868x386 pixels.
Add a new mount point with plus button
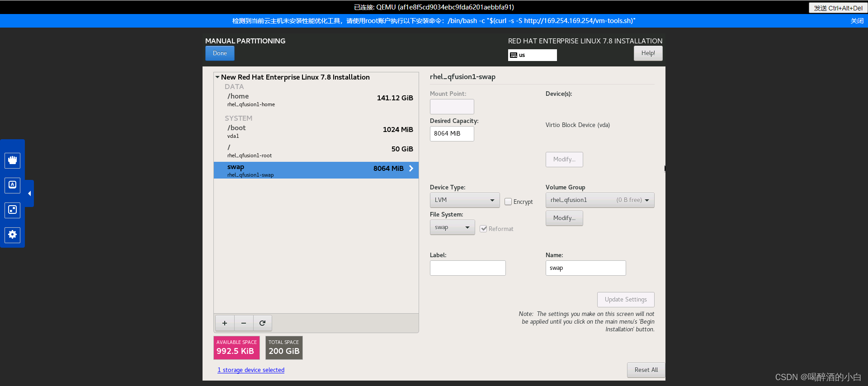pyautogui.click(x=225, y=323)
